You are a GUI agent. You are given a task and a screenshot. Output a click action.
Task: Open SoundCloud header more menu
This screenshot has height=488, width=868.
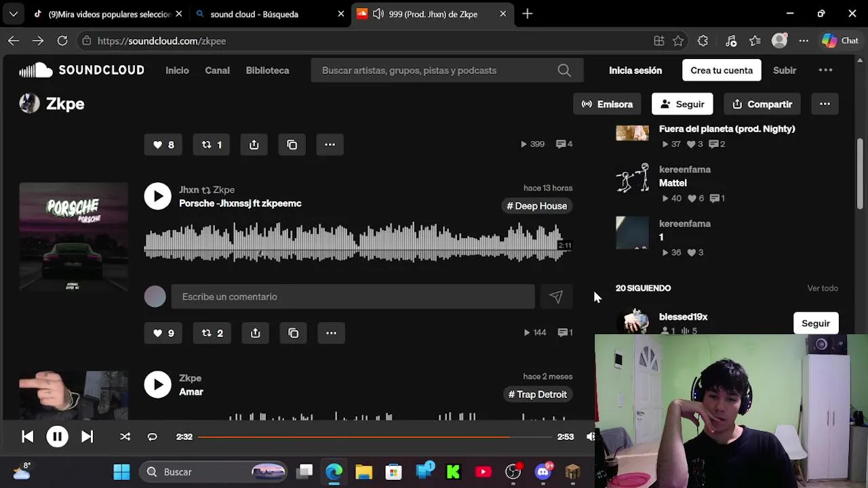[825, 70]
